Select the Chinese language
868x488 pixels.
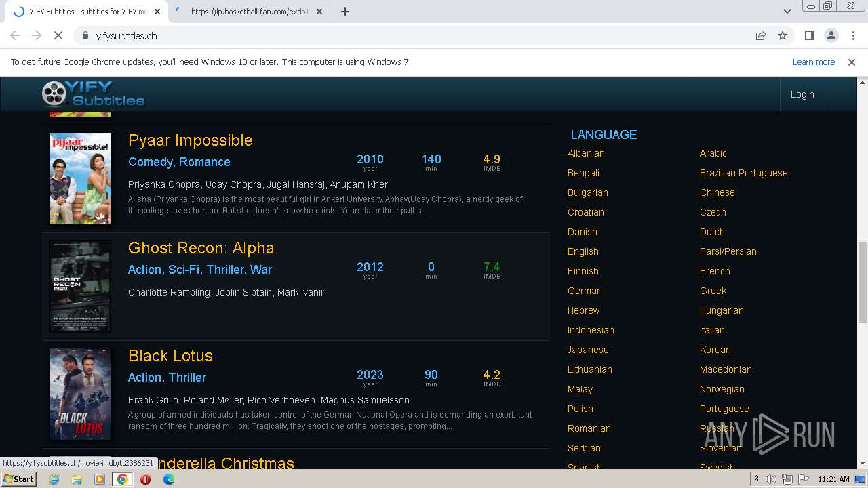point(717,192)
